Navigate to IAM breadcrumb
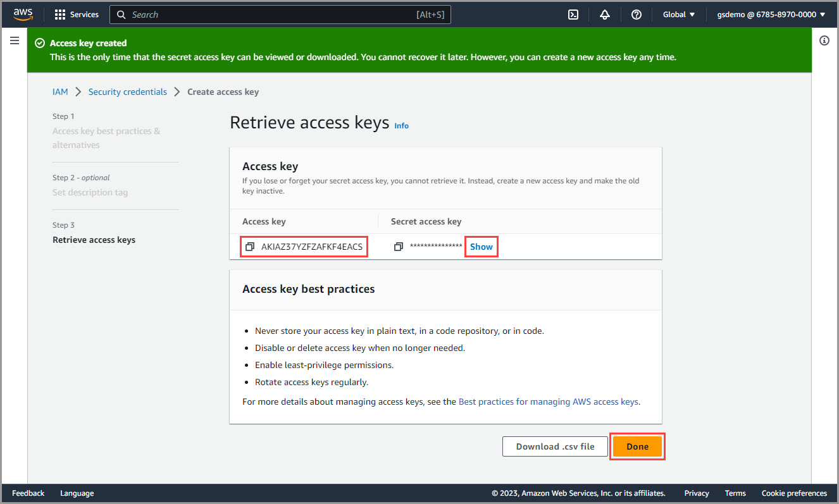The image size is (839, 504). [60, 92]
